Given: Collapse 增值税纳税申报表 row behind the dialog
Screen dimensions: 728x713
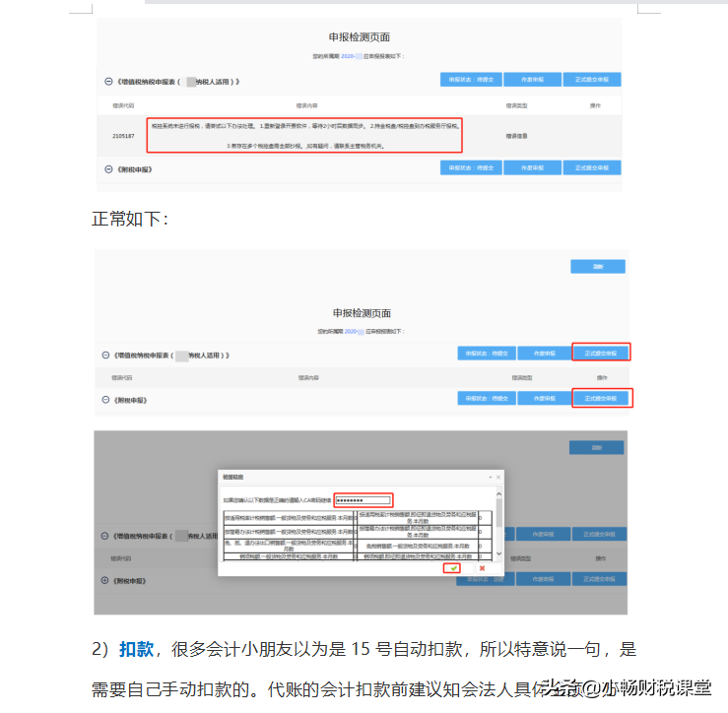Looking at the screenshot, I should pos(104,536).
